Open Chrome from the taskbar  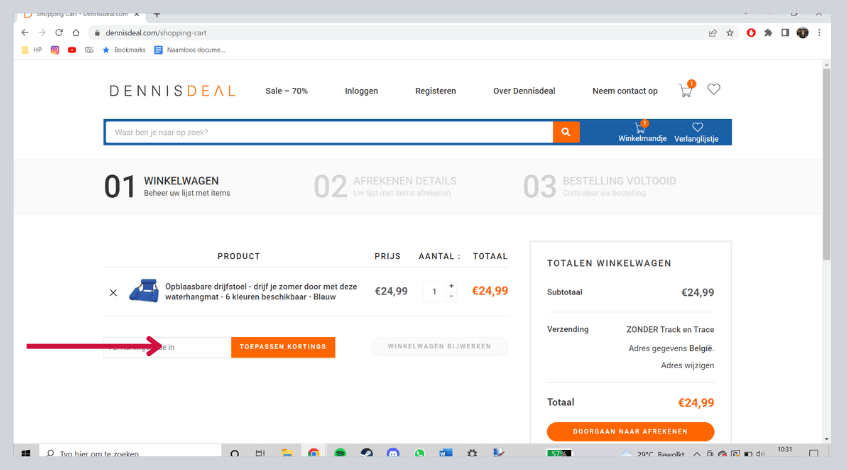pos(314,453)
